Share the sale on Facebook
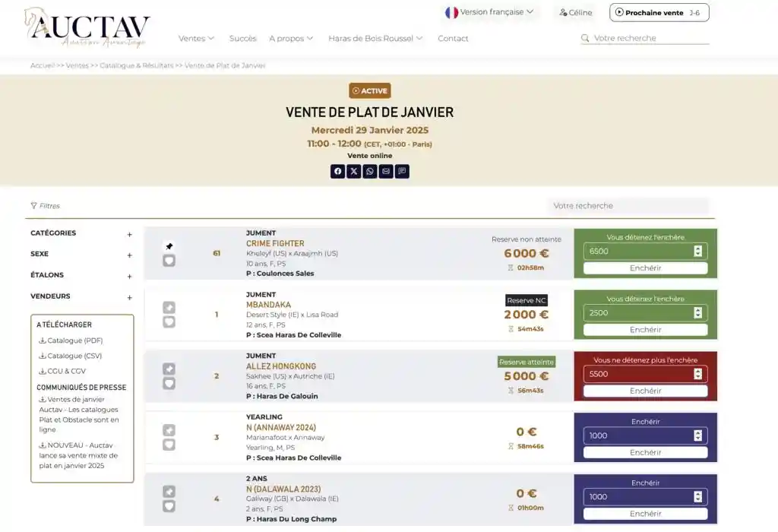This screenshot has height=532, width=778. click(337, 171)
